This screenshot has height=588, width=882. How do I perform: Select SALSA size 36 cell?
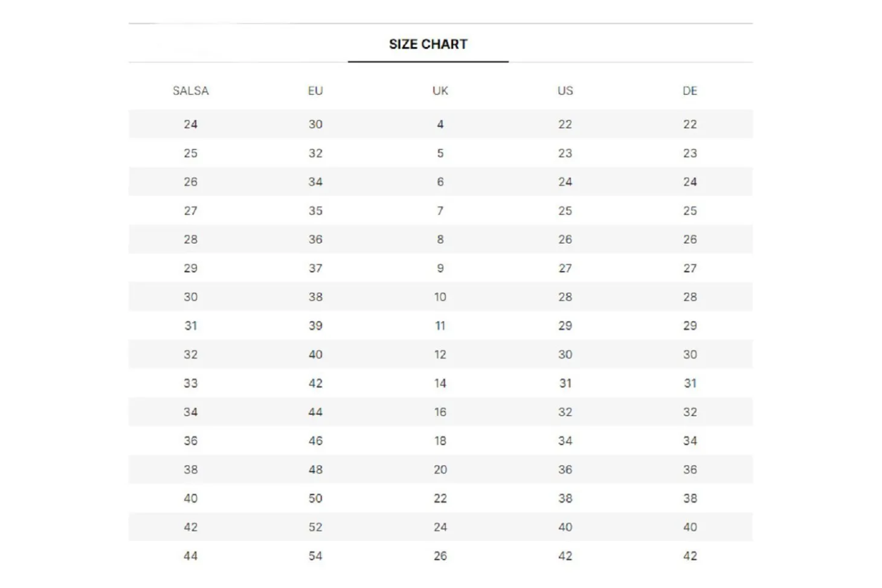pyautogui.click(x=191, y=441)
